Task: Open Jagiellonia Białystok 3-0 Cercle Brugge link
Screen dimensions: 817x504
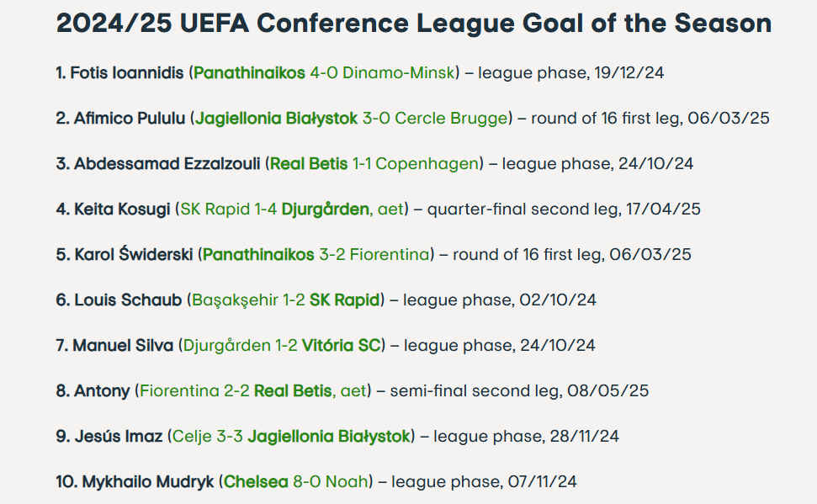Action: (x=352, y=119)
